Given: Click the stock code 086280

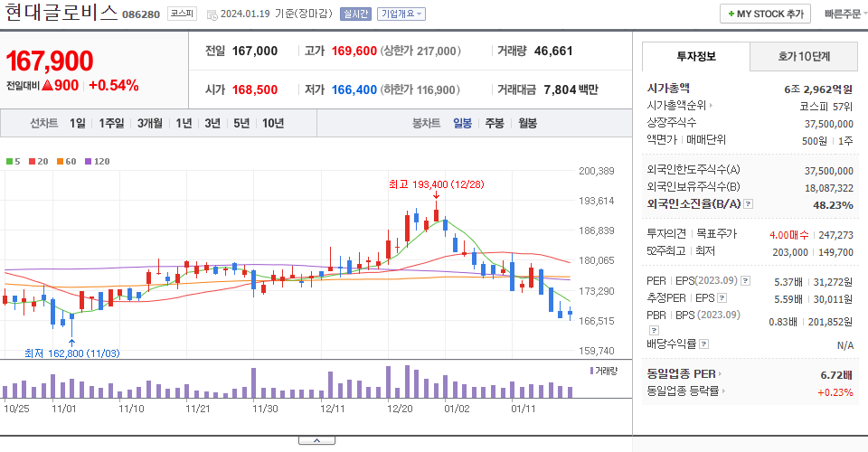Looking at the screenshot, I should coord(141,14).
